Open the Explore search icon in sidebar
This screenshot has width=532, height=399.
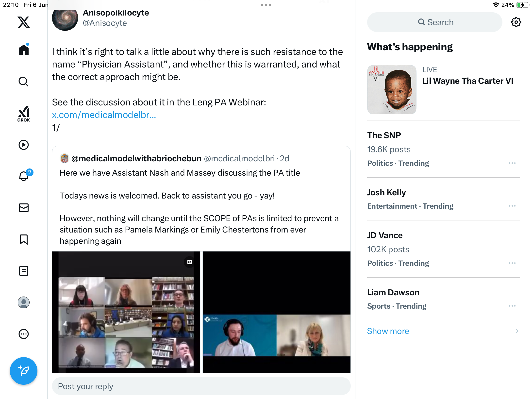pyautogui.click(x=24, y=82)
